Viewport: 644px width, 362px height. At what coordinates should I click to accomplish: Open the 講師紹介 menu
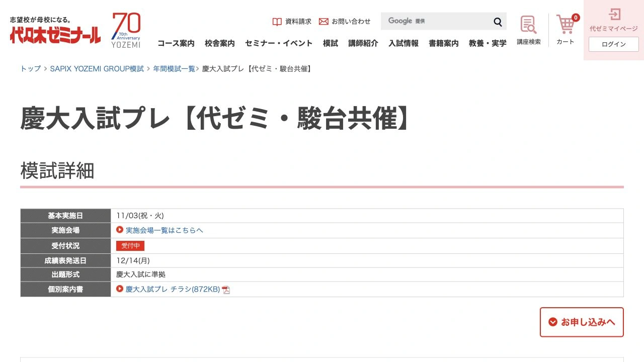click(363, 43)
